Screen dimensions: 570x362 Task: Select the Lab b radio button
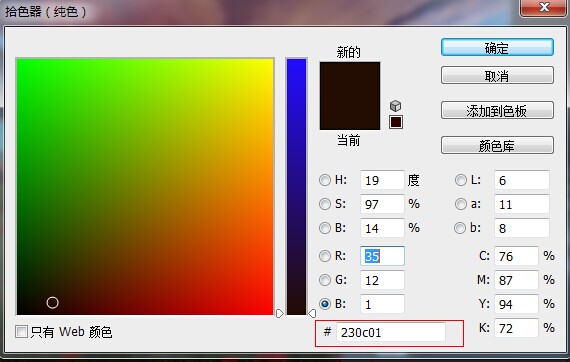[x=460, y=228]
